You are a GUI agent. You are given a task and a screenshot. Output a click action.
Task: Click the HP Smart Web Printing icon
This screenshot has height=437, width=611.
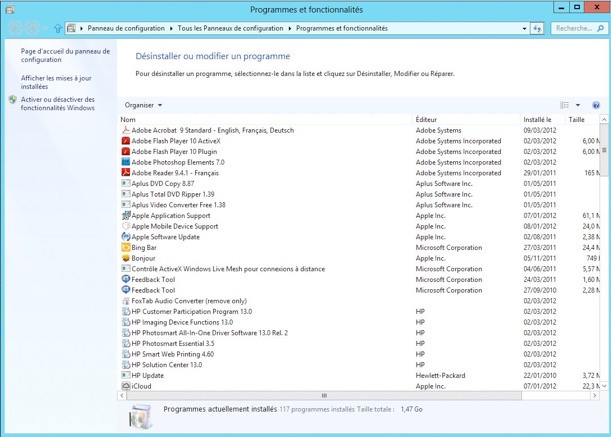click(x=126, y=354)
